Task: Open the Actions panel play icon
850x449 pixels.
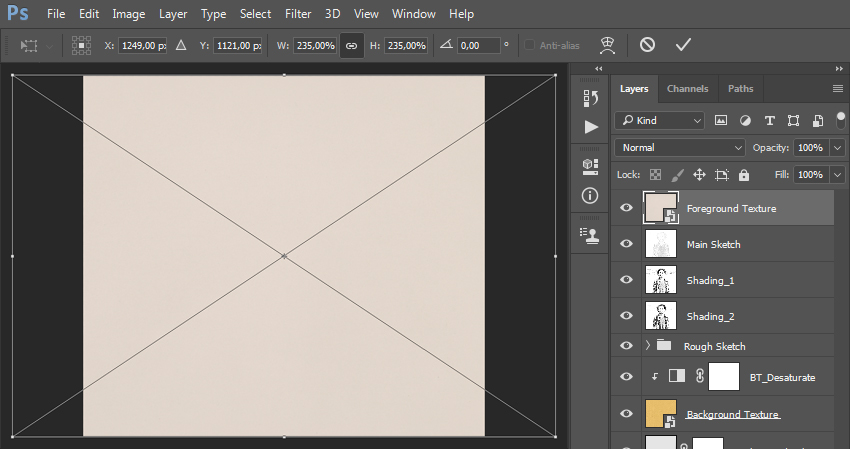Action: (591, 127)
